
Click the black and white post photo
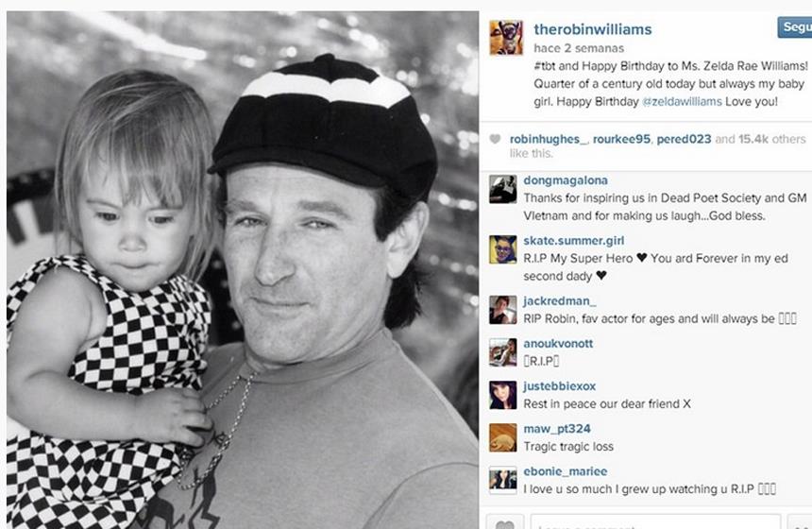(243, 270)
